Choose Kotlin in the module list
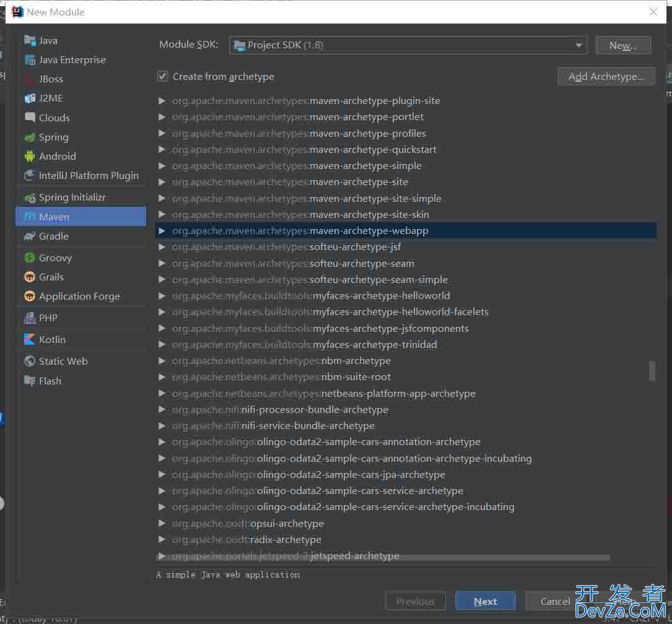This screenshot has width=672, height=624. click(x=81, y=340)
